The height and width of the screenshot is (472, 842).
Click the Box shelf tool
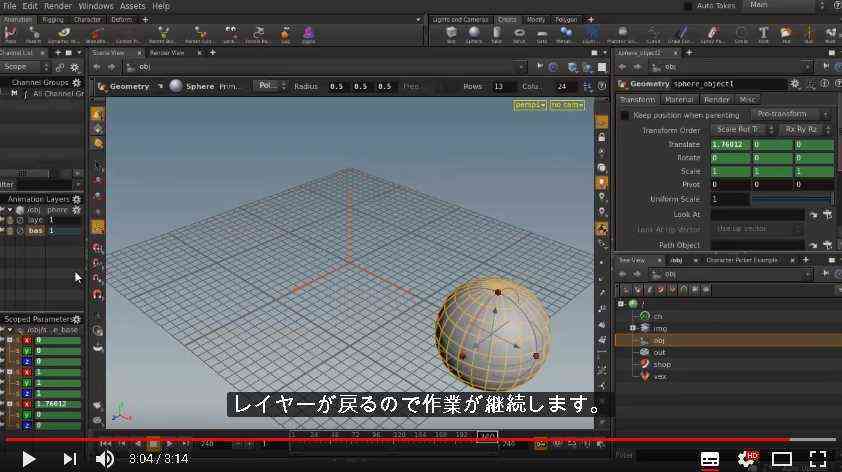[452, 34]
